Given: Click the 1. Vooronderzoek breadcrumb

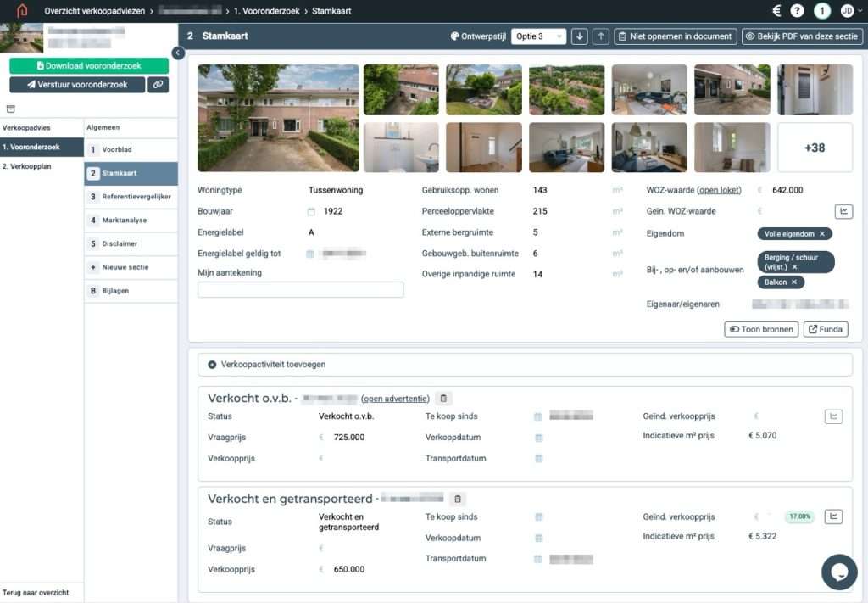Looking at the screenshot, I should [266, 11].
